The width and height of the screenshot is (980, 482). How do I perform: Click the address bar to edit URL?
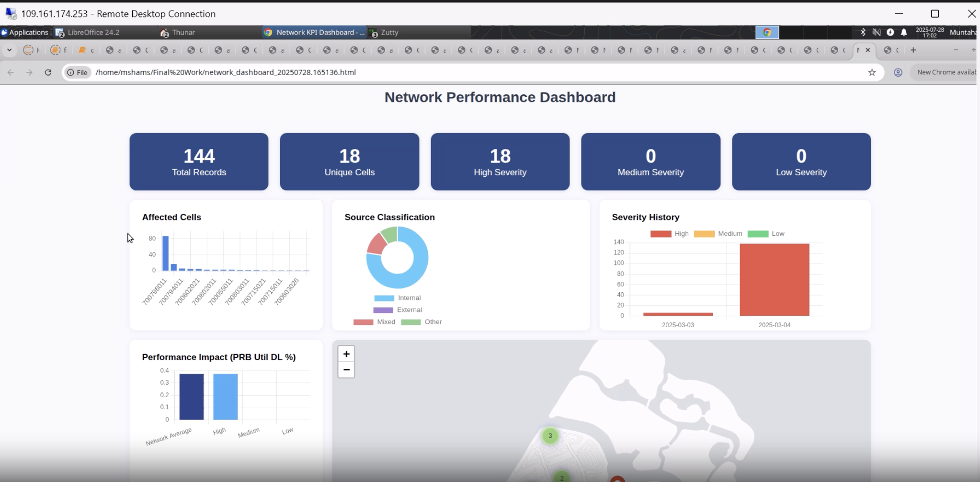(x=287, y=72)
